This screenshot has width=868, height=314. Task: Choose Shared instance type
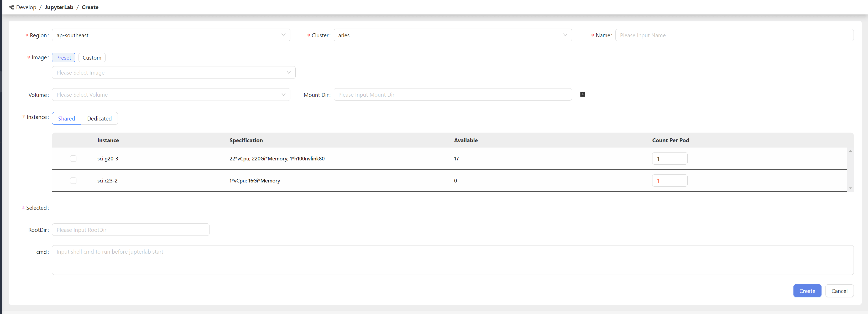(x=66, y=118)
